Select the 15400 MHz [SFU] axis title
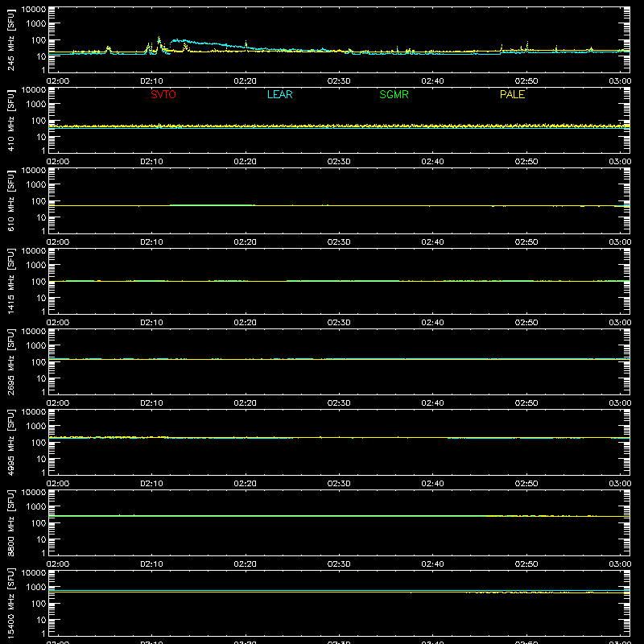This screenshot has width=644, height=644. 10,603
